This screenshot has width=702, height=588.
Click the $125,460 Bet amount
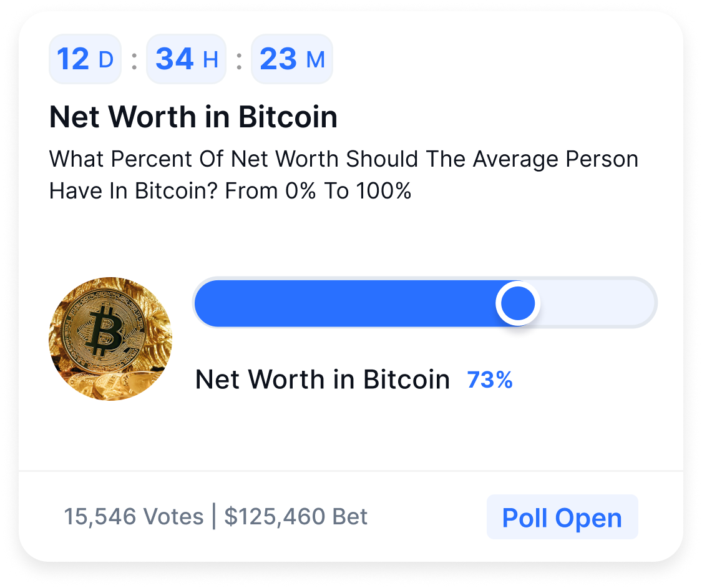[x=296, y=517]
